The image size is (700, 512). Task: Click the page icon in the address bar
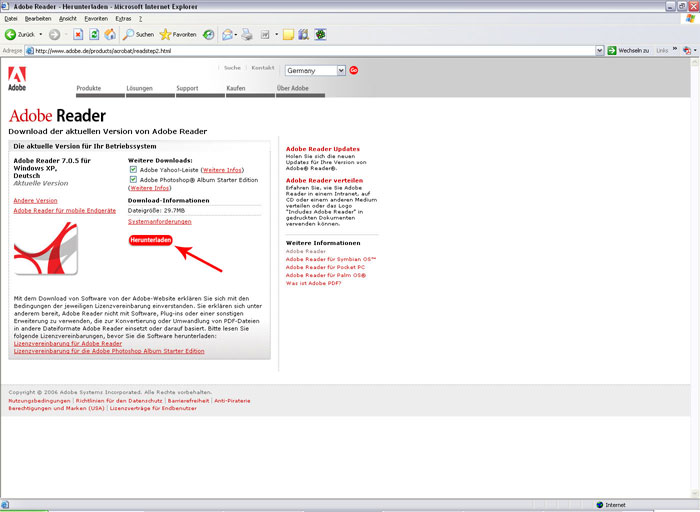(x=30, y=50)
